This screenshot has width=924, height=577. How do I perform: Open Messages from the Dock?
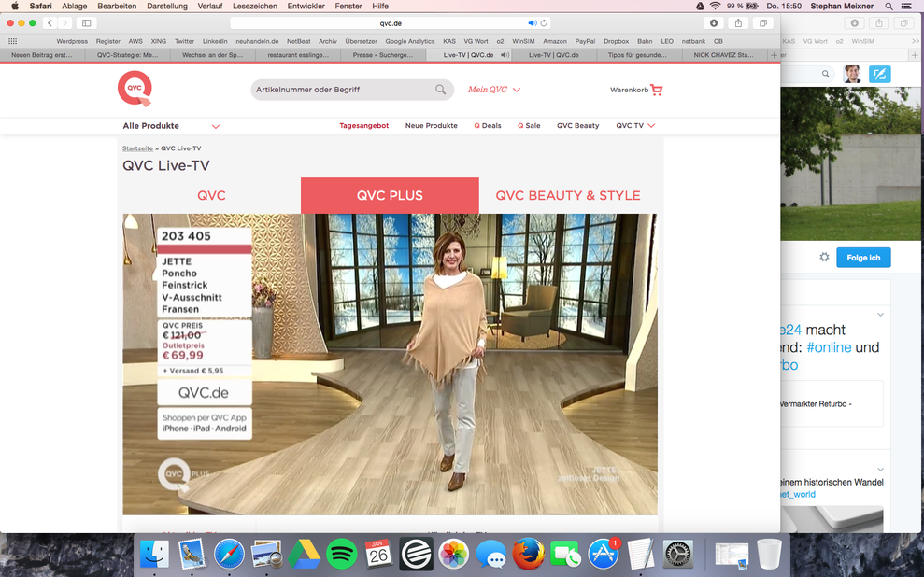[x=490, y=554]
